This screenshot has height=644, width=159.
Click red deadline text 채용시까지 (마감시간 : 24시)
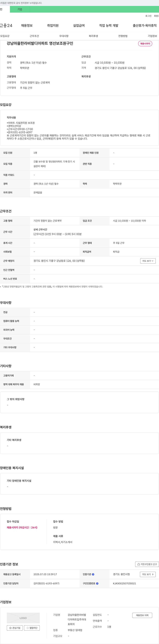pos(22,527)
